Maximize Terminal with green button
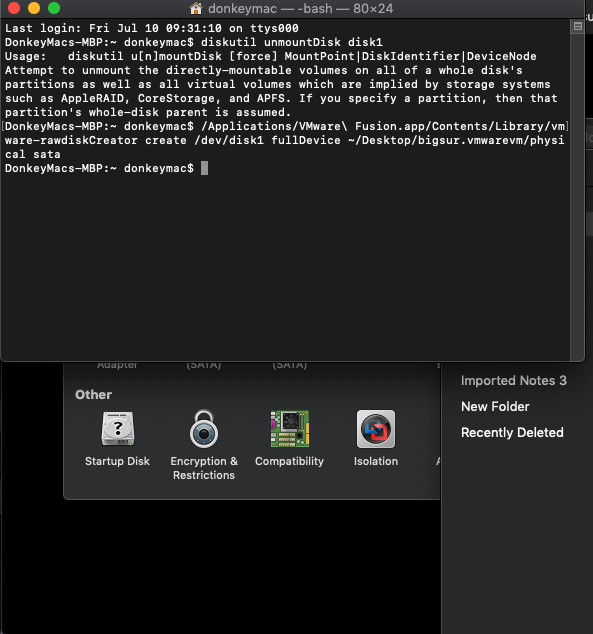This screenshot has height=634, width=593. click(54, 8)
